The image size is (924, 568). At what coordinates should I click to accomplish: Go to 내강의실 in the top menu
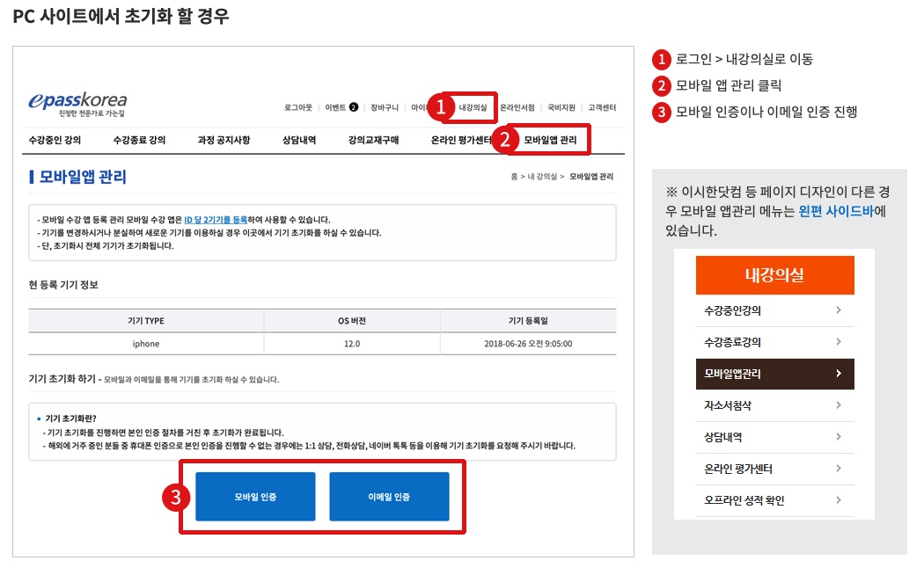point(473,108)
